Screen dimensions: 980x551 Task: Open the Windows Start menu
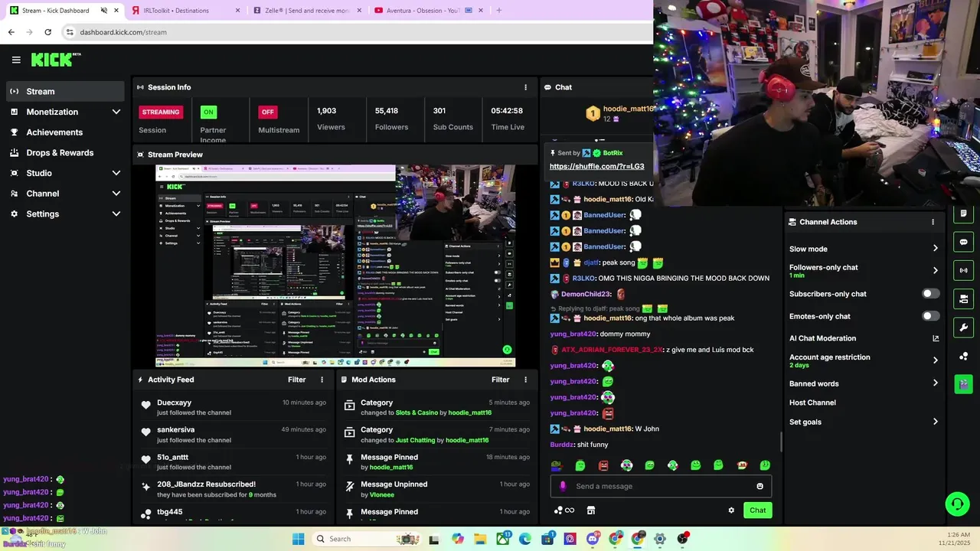pyautogui.click(x=298, y=539)
